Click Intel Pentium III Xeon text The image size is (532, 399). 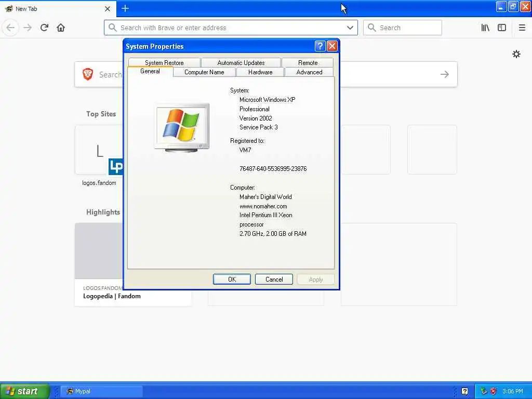click(x=265, y=215)
